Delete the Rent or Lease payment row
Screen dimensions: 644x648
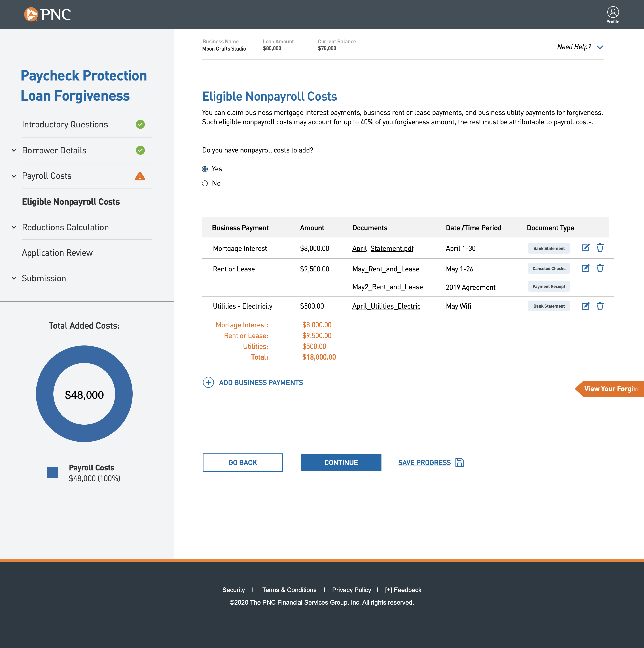600,268
